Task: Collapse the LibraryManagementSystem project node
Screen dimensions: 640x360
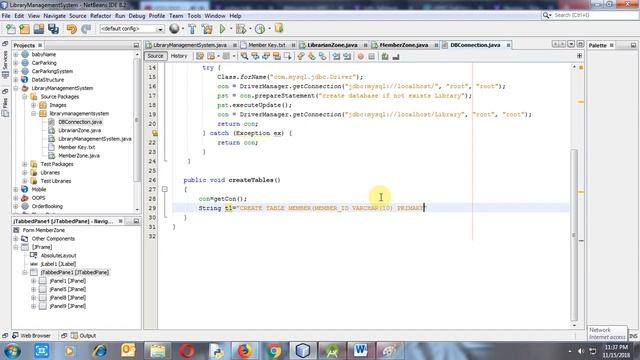Action: pos(16,88)
